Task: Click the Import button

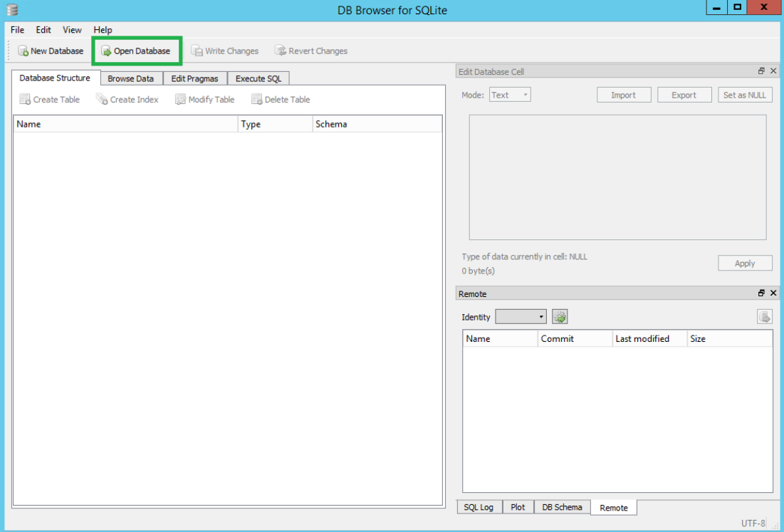Action: [624, 95]
